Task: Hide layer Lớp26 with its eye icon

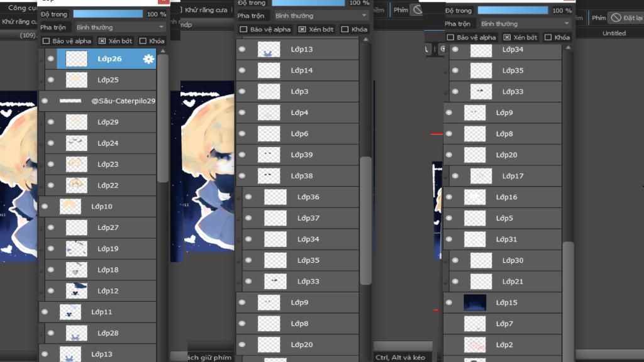Action: [50, 58]
